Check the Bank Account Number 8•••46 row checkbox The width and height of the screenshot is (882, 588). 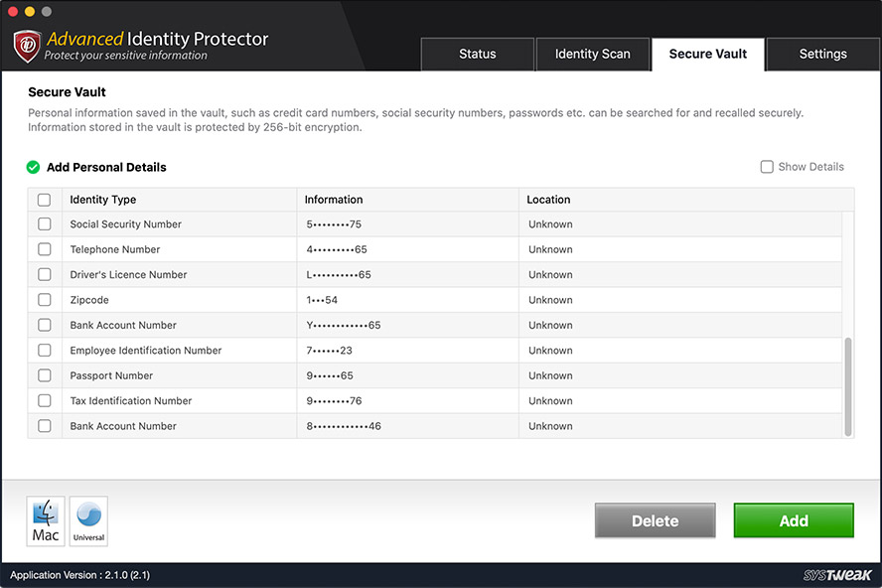coord(44,426)
